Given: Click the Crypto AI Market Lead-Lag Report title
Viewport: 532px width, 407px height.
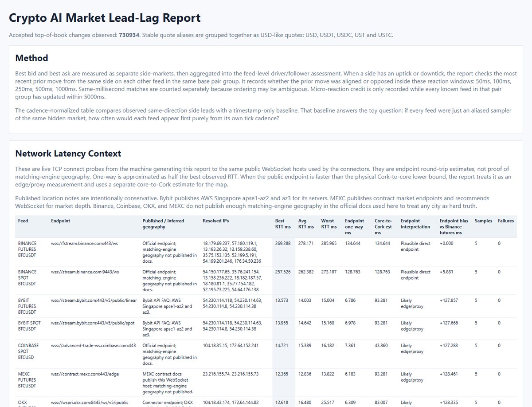Looking at the screenshot, I should click(x=105, y=18).
